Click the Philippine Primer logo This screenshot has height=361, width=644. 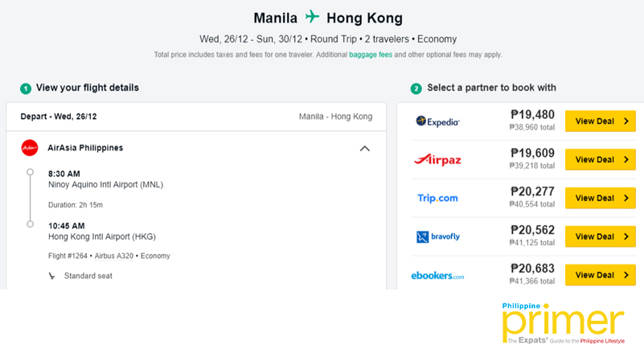[563, 323]
